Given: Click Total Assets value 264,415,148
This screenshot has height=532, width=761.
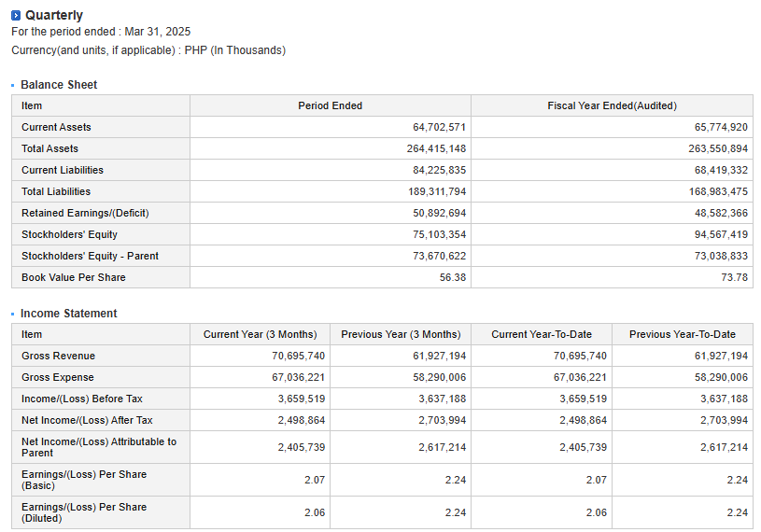Looking at the screenshot, I should click(x=436, y=148).
